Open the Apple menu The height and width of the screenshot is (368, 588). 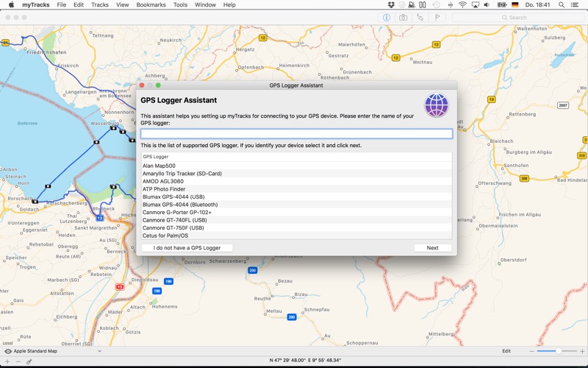point(11,5)
